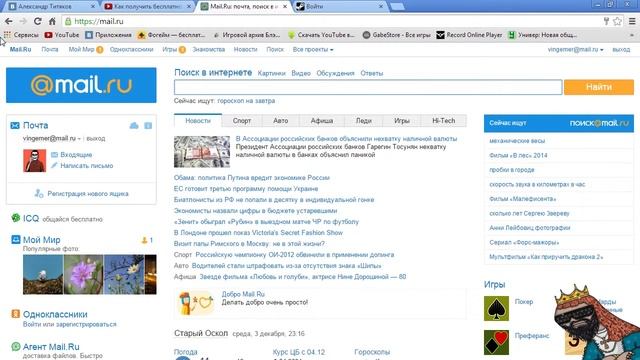Screen dimensions: 640x360
Task: Click the ICQ flower icon
Action: coord(16,218)
